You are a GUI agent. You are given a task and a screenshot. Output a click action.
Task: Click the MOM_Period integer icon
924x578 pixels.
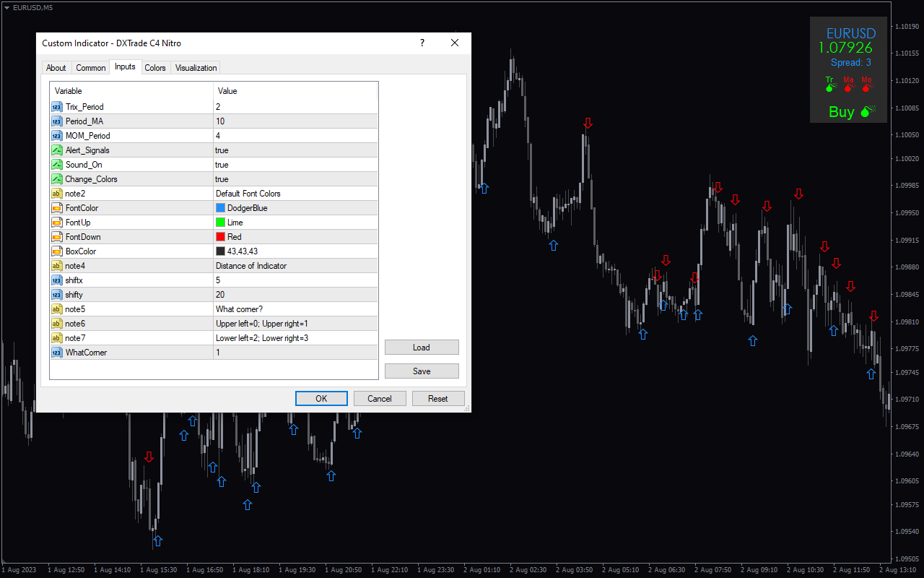click(x=57, y=136)
